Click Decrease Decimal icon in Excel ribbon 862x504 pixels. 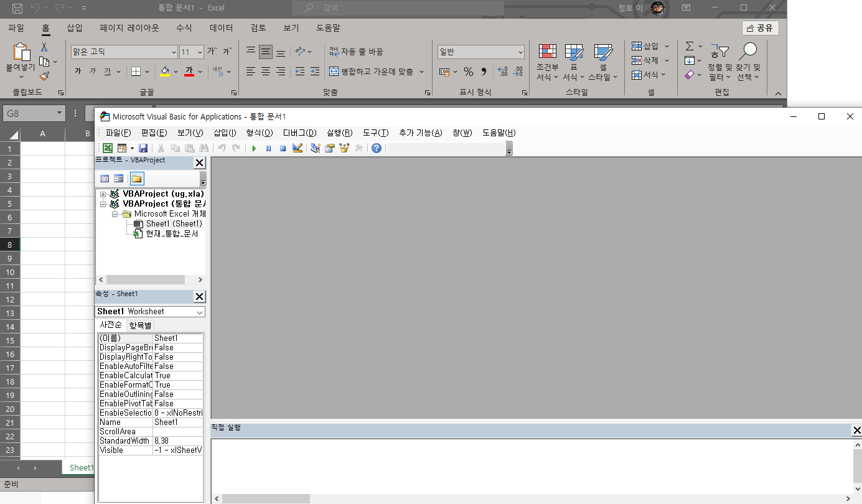(517, 72)
